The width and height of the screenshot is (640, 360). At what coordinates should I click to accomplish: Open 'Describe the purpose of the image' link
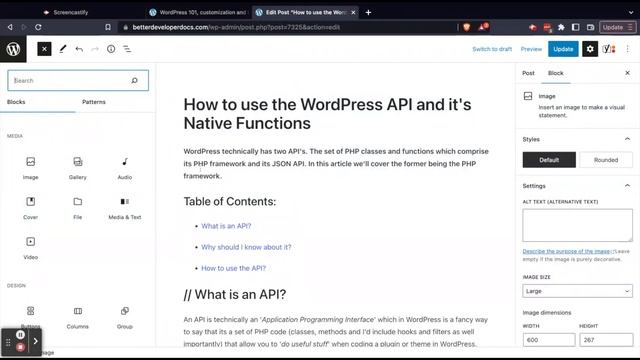(x=567, y=251)
